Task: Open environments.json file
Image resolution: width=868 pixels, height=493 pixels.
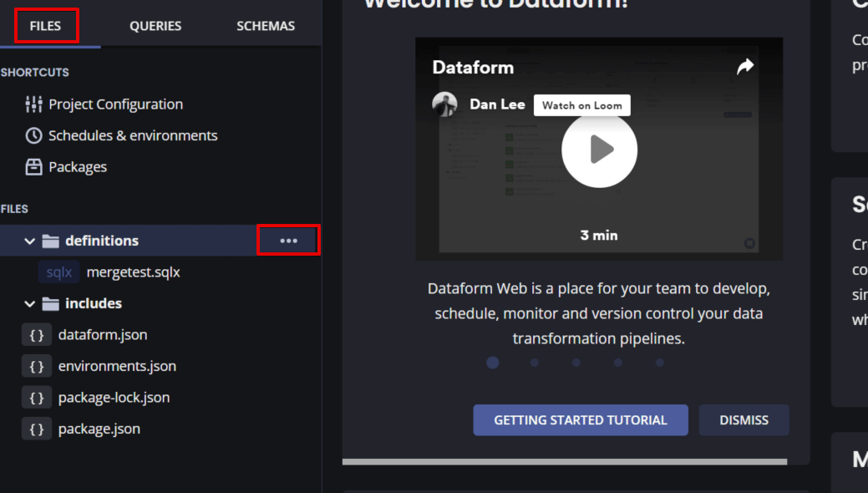Action: [x=117, y=366]
